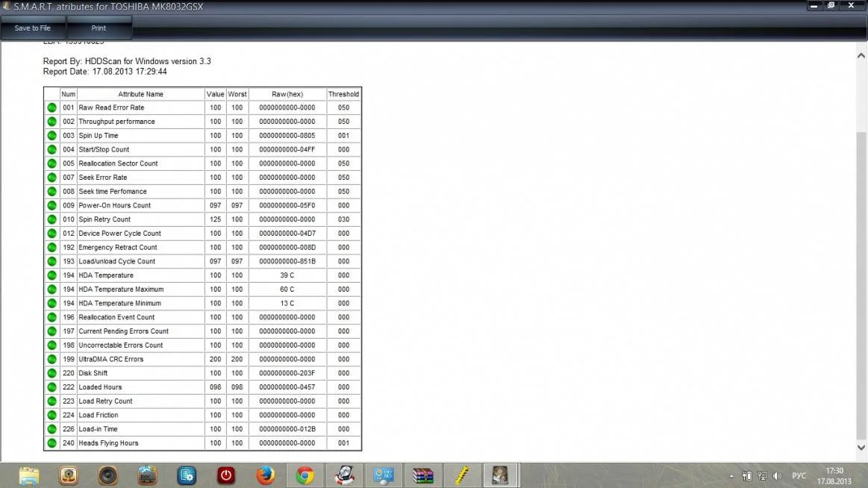Show hidden system tray icons

tap(731, 476)
